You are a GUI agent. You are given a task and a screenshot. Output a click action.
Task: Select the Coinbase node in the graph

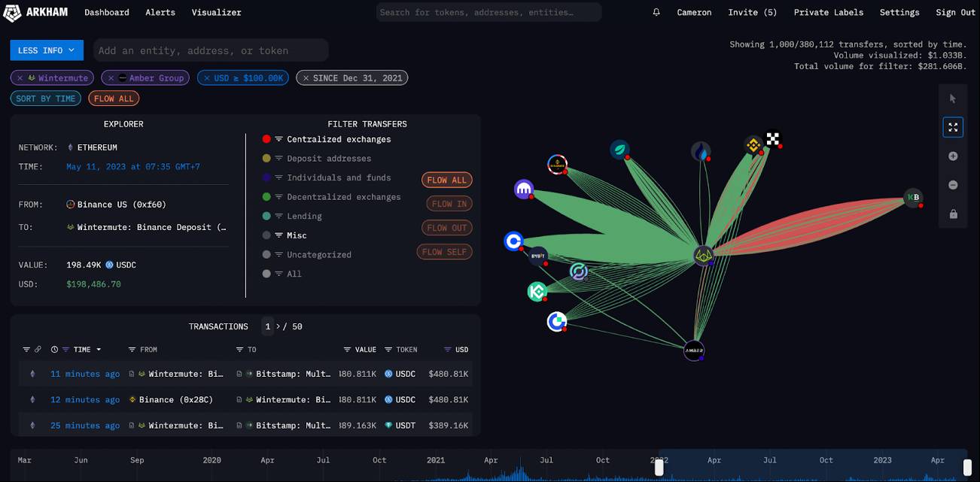514,241
